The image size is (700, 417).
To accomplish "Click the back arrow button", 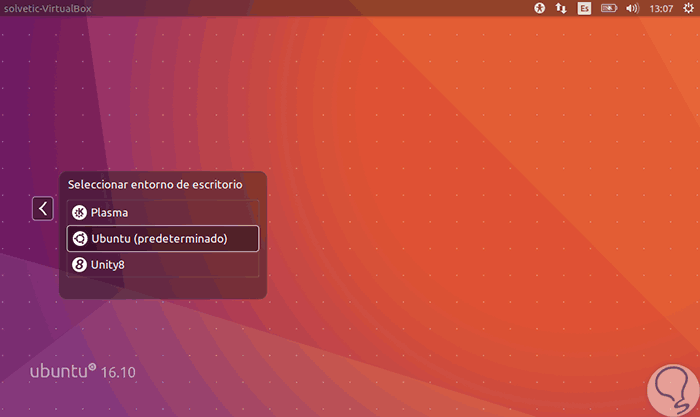I will tap(43, 208).
